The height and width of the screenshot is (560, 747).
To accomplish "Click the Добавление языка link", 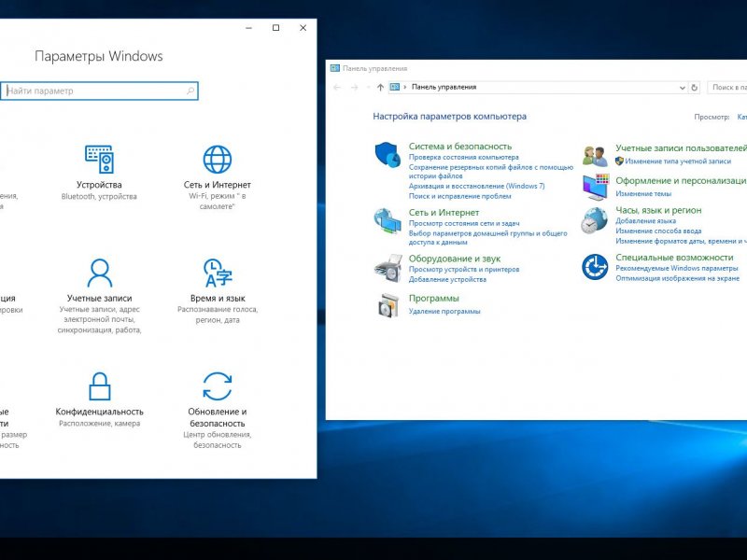I will click(x=645, y=221).
